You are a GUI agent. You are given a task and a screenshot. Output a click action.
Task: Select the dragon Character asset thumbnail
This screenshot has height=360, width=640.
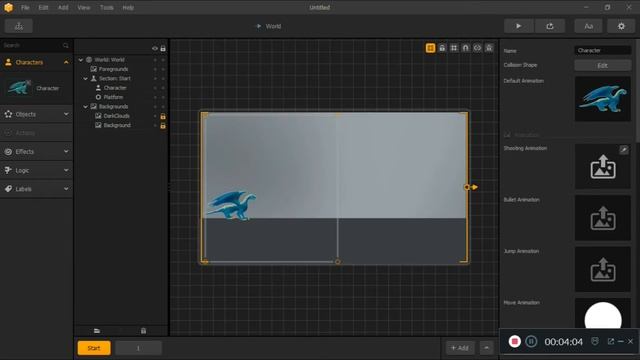pyautogui.click(x=19, y=87)
